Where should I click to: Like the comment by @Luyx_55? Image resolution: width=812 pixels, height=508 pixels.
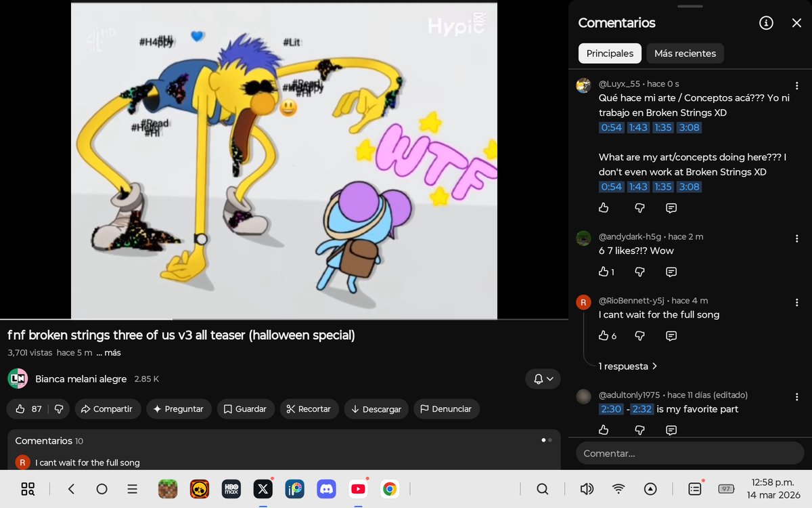pos(604,208)
